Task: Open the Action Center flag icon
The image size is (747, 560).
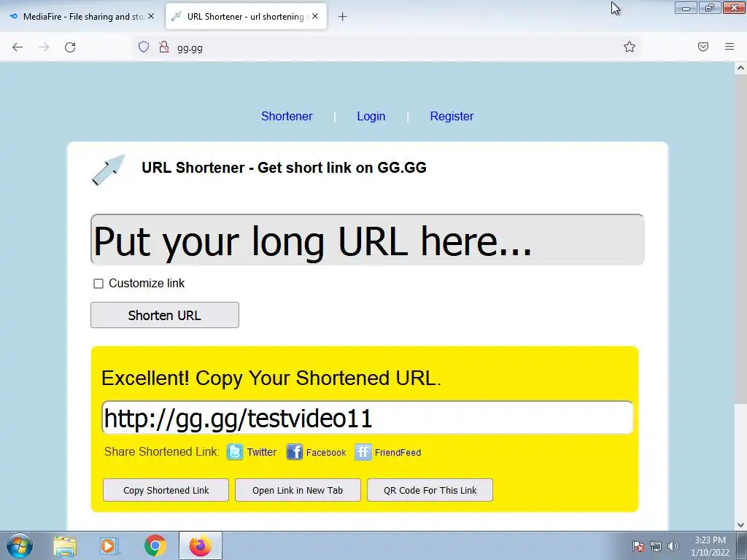Action: tap(638, 546)
